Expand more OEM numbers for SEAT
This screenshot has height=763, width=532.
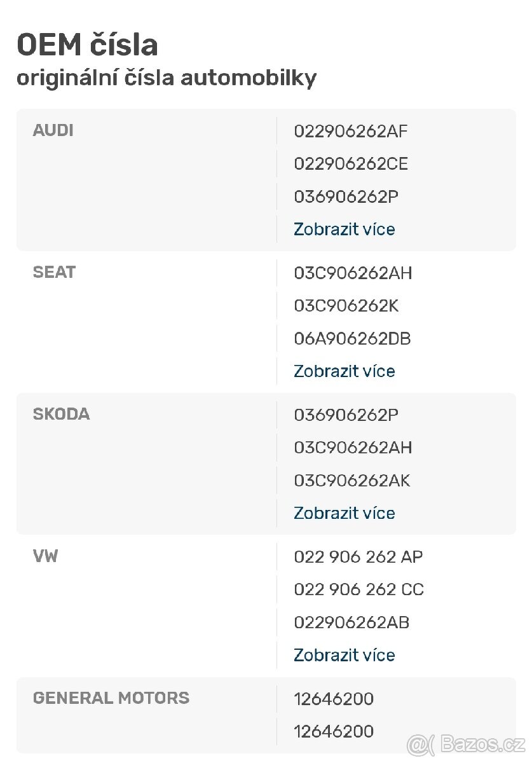(x=344, y=371)
